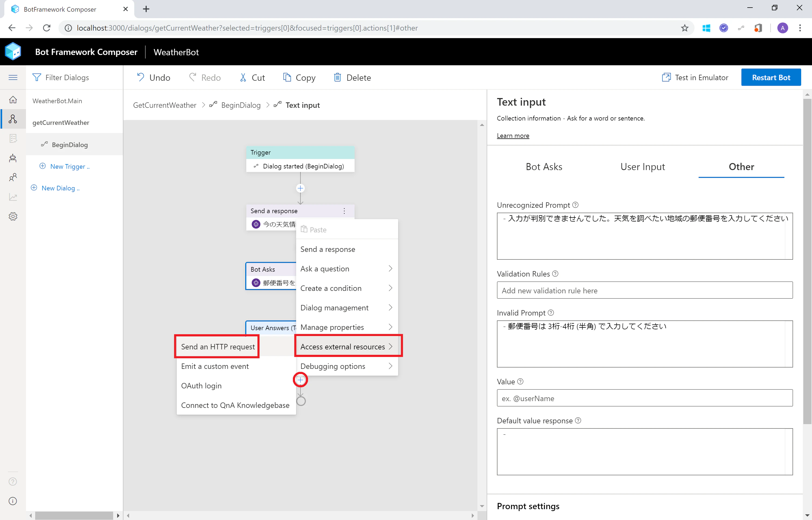Click the plus button below User Answers
812x520 pixels.
coord(300,380)
